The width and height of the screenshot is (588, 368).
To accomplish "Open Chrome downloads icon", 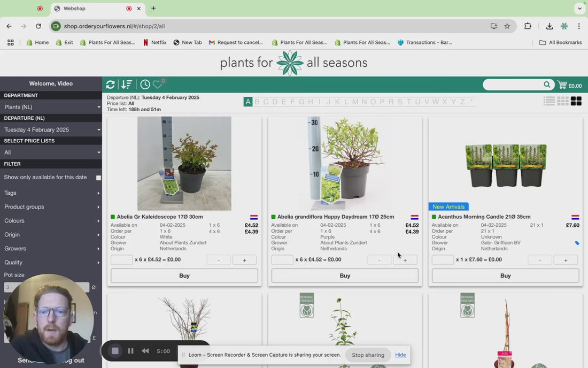I will pyautogui.click(x=550, y=26).
